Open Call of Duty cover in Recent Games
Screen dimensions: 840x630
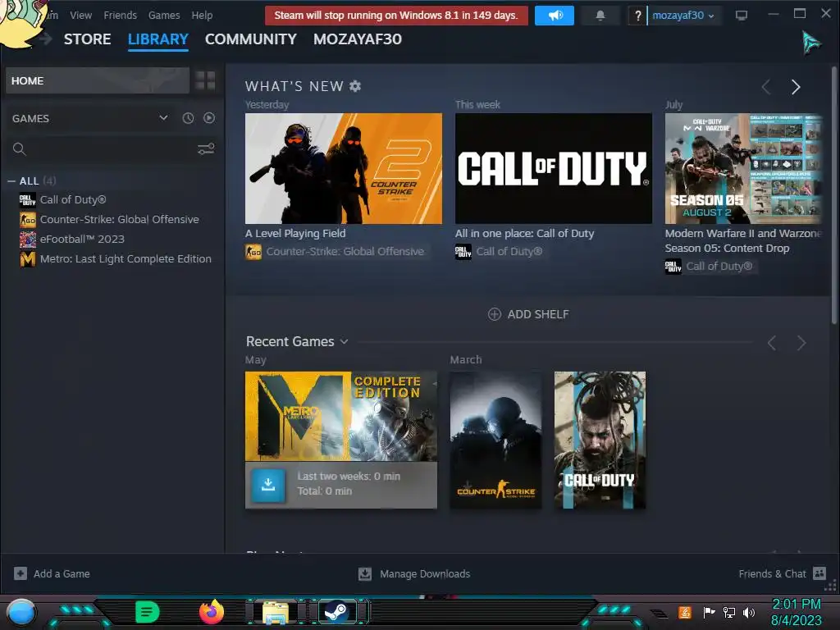pyautogui.click(x=600, y=440)
